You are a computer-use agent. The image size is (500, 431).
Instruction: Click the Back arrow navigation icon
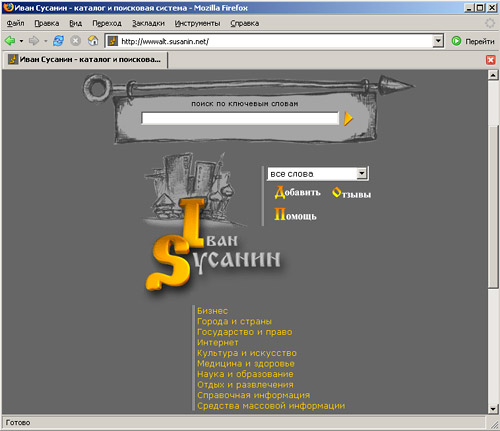click(10, 41)
